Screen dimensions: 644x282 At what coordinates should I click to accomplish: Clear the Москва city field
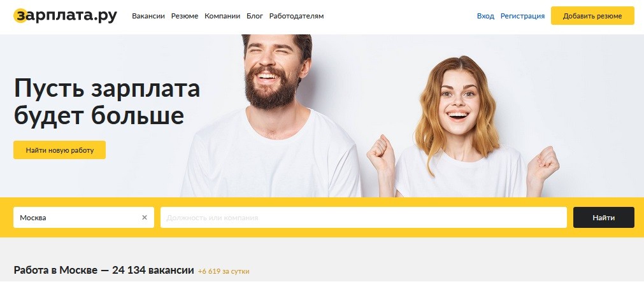click(x=145, y=218)
